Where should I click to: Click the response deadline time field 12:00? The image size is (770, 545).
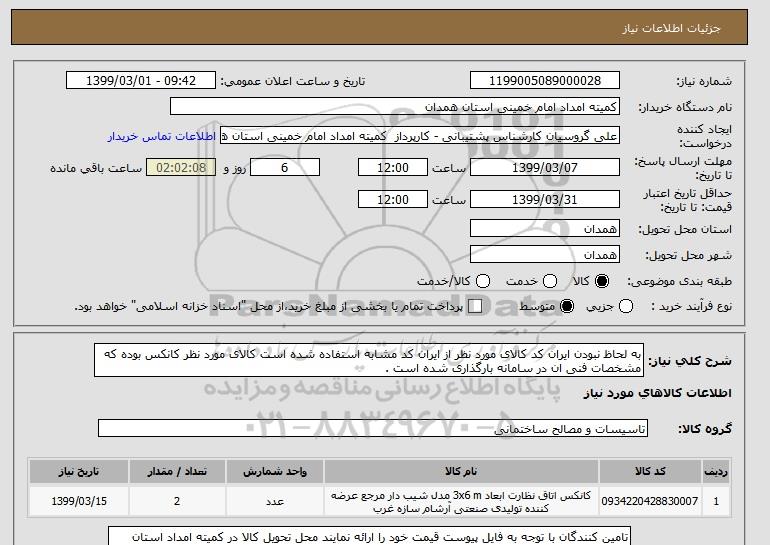(393, 167)
